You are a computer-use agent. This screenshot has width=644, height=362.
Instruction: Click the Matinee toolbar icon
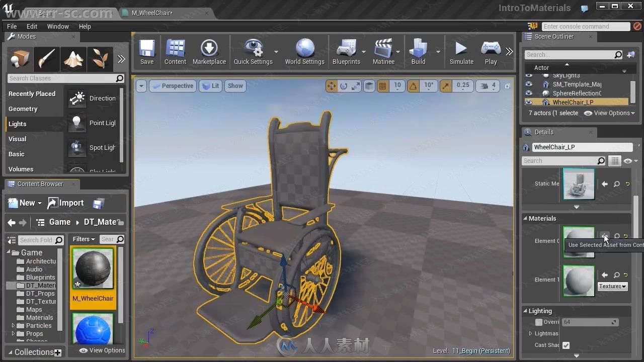click(x=383, y=52)
